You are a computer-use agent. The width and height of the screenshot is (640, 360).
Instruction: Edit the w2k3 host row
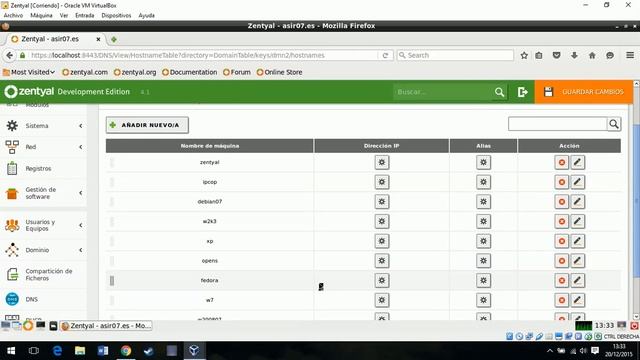[577, 221]
